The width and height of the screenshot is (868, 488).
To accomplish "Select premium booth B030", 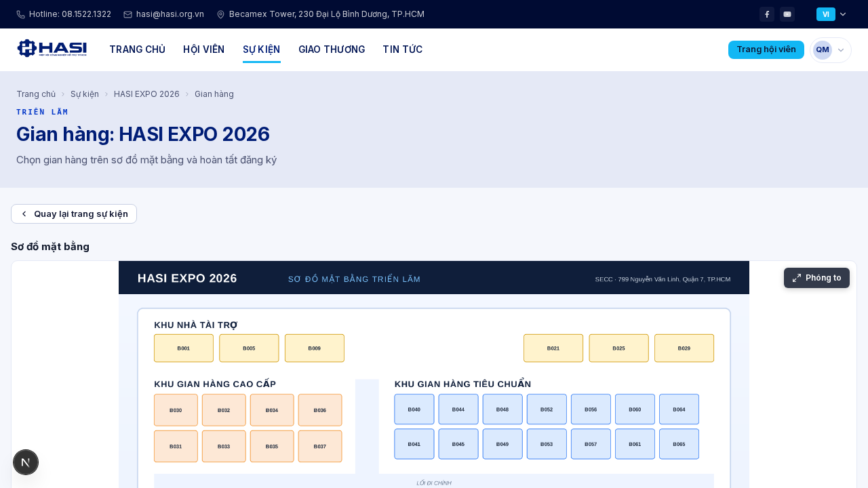I will (x=176, y=410).
